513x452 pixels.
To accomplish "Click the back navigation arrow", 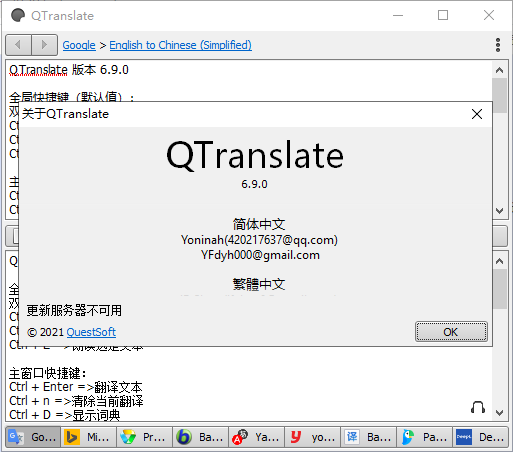I will click(19, 45).
